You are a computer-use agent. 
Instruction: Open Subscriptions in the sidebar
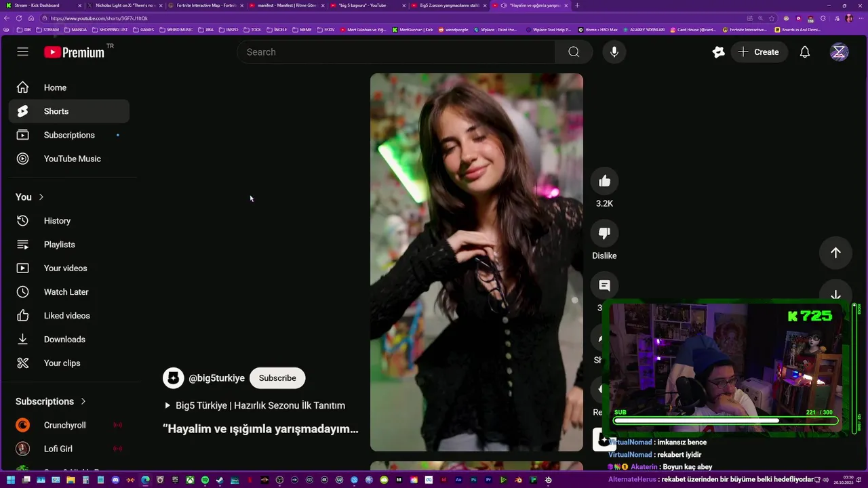[69, 135]
